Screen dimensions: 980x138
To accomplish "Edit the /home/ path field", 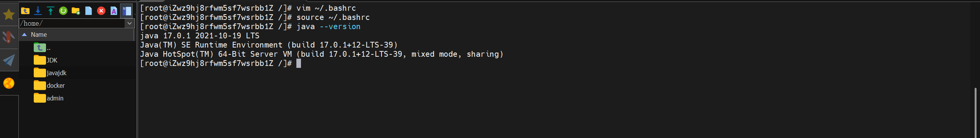I will 72,23.
